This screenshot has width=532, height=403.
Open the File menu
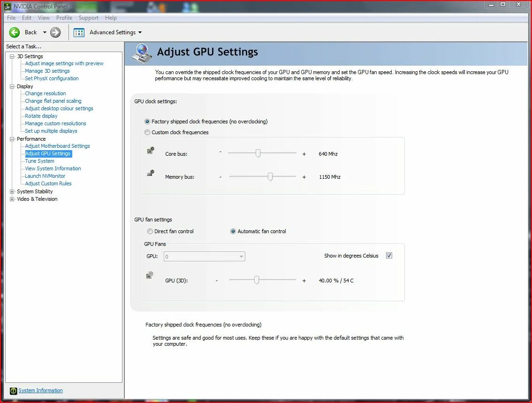pos(11,18)
